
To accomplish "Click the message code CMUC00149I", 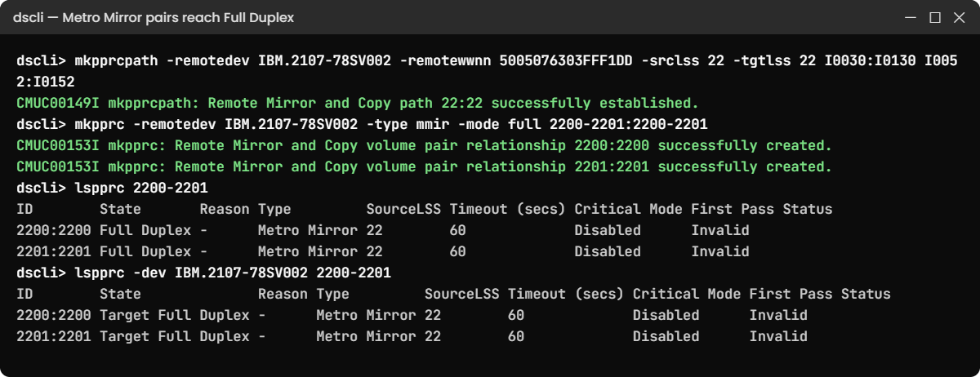I will click(58, 104).
